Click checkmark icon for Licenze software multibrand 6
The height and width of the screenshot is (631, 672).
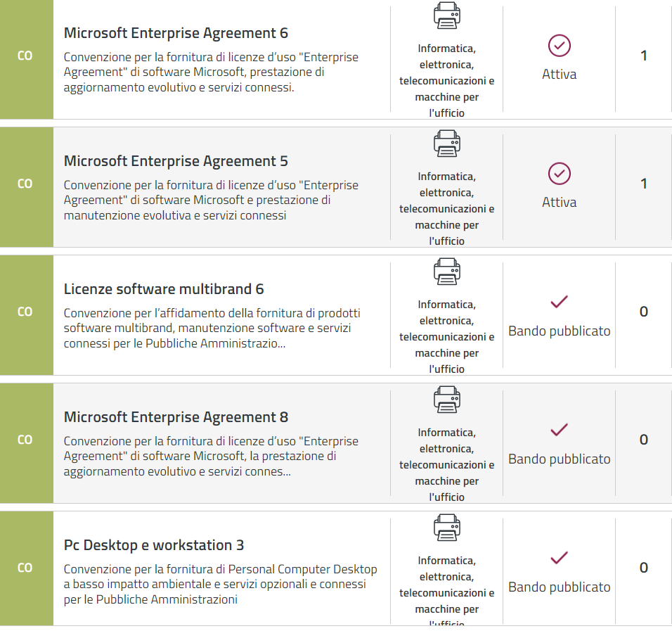(x=559, y=302)
